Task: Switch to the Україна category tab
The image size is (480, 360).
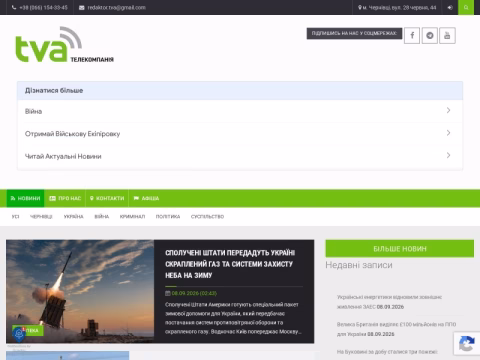Action: tap(74, 217)
